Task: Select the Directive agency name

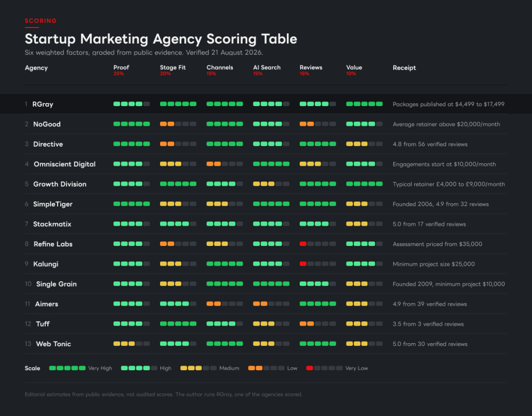Action: click(x=48, y=144)
